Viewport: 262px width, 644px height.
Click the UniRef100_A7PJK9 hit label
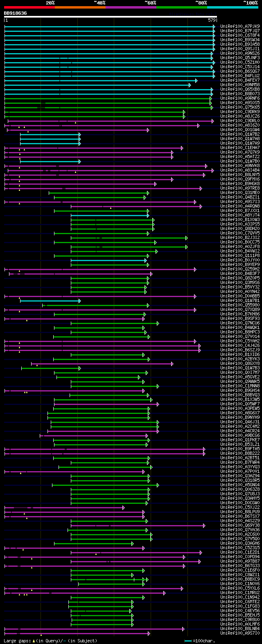(x=240, y=26)
